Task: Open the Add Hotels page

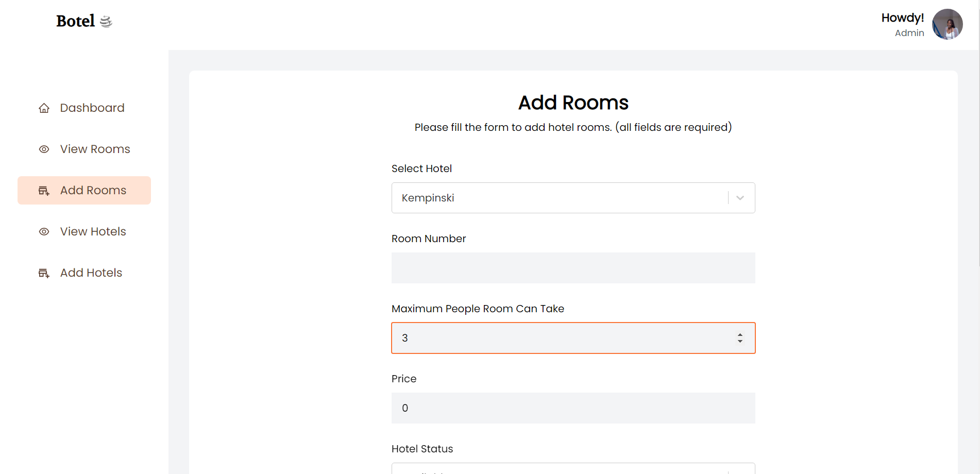Action: (x=91, y=273)
